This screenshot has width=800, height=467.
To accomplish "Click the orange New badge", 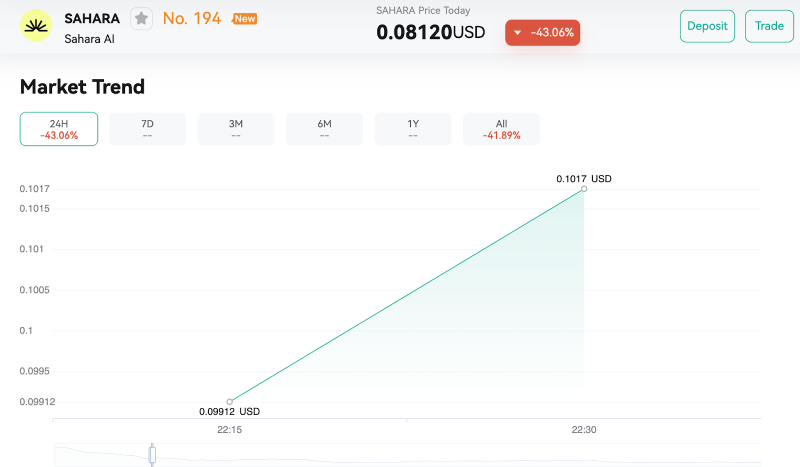I will 245,18.
